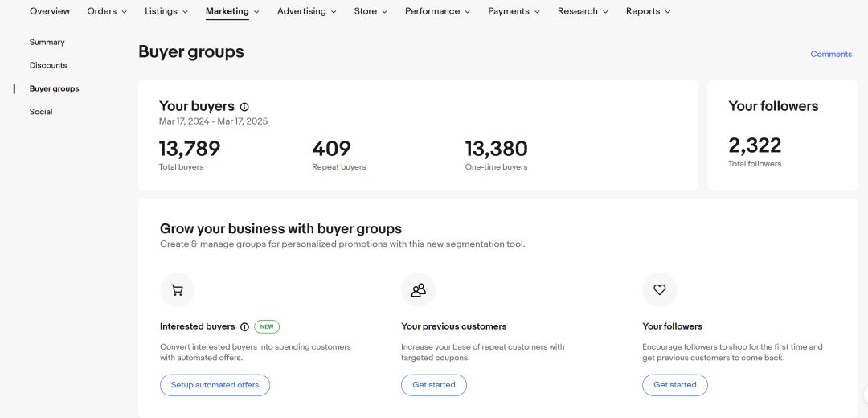Open the Comments link
Screen dimensions: 868x418
click(831, 55)
